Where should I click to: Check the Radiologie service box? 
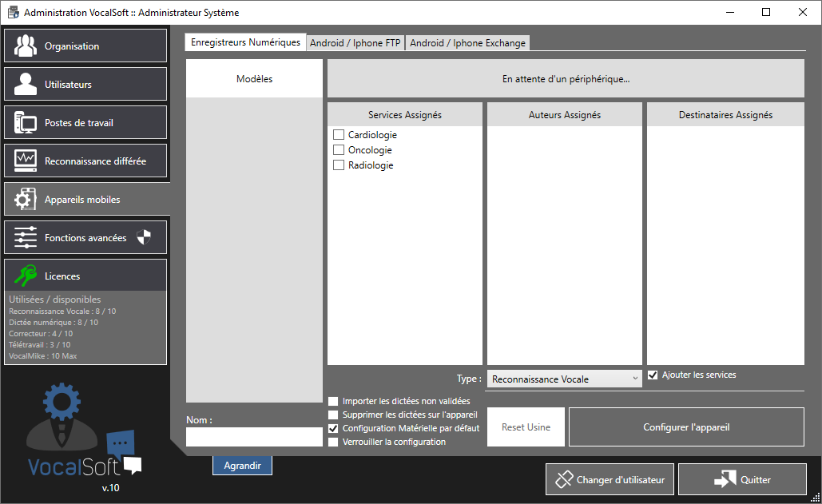(x=339, y=165)
